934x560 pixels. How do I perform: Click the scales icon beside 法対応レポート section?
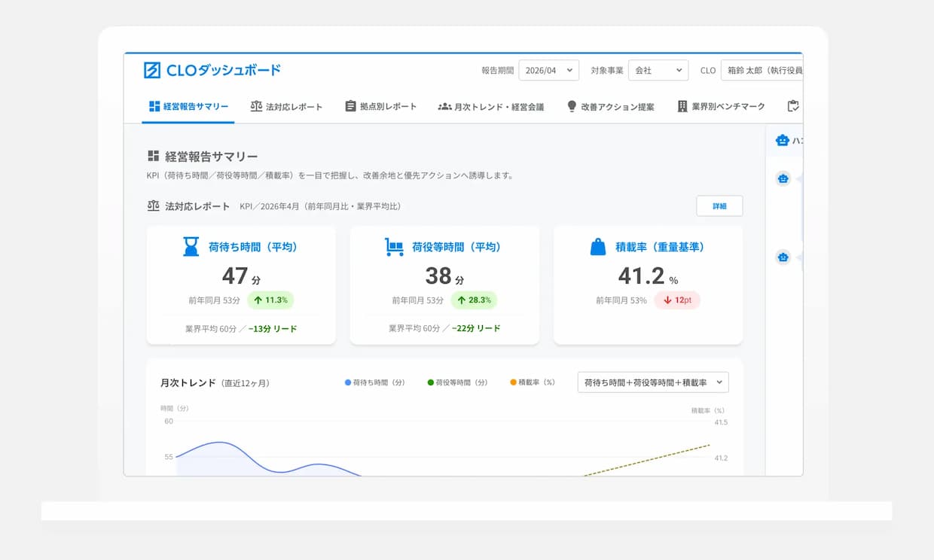pos(154,205)
